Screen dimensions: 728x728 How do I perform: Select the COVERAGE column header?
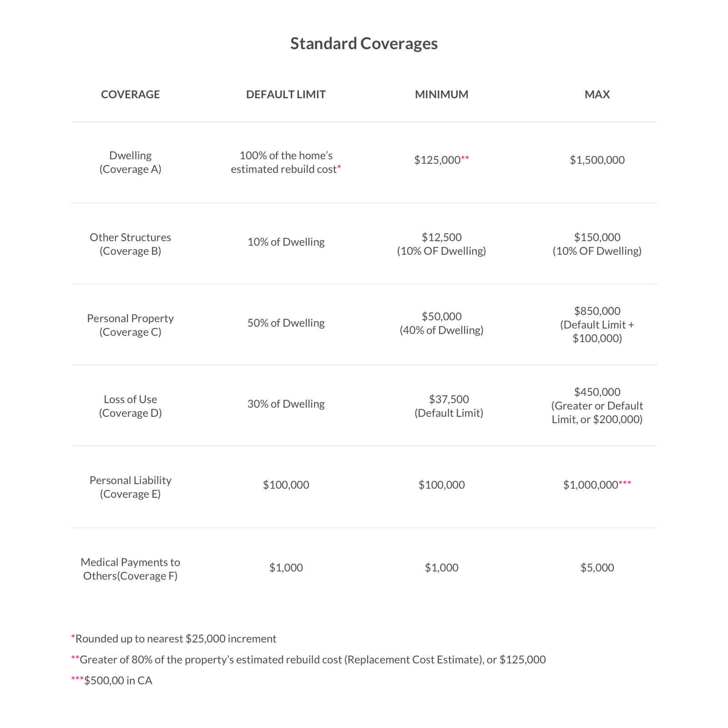(x=130, y=95)
